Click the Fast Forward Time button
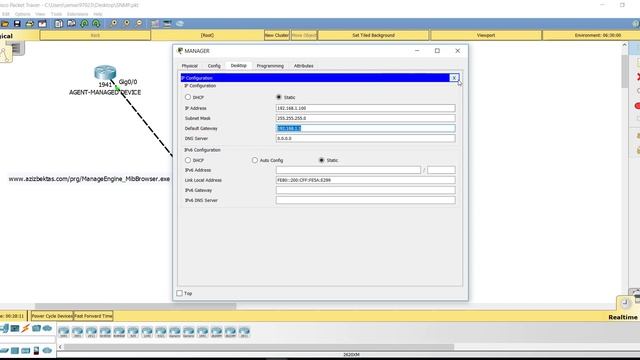This screenshot has height=360, width=640. pos(93,316)
